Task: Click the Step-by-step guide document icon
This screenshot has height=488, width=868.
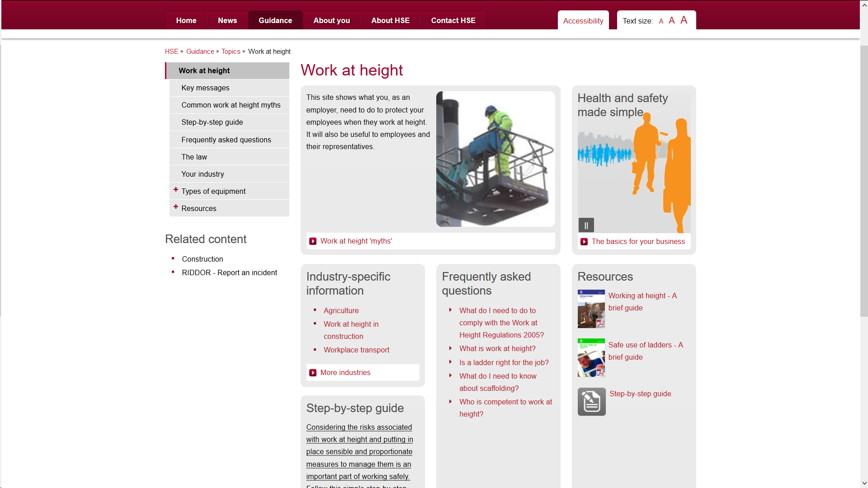Action: pos(591,402)
